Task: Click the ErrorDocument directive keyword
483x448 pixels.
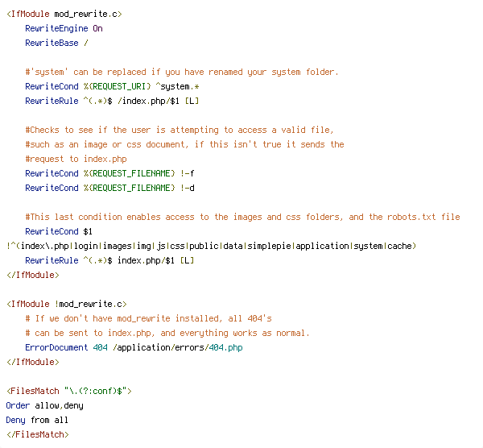Action: [x=56, y=347]
